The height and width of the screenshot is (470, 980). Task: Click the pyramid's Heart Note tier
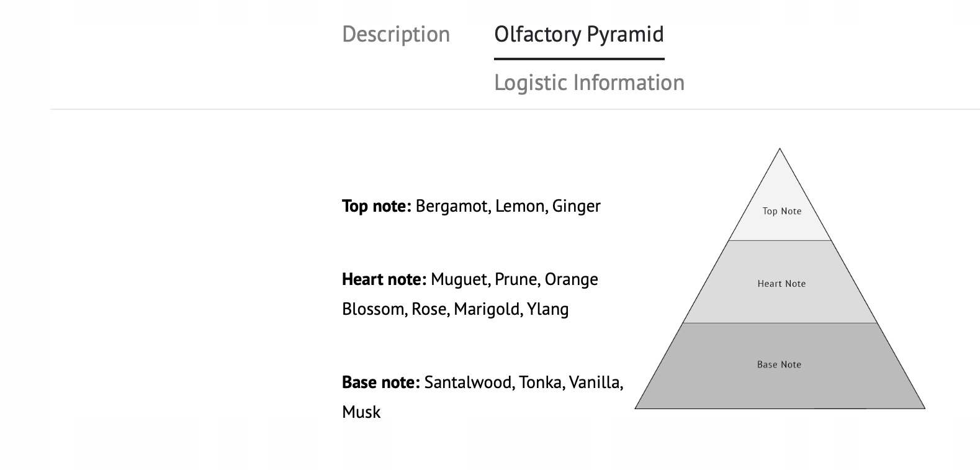click(781, 284)
